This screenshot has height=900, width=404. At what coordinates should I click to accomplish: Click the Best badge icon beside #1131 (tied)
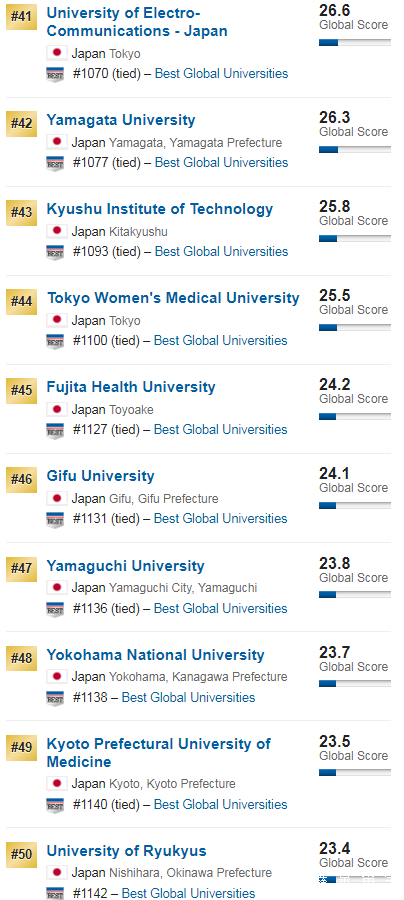[55, 519]
